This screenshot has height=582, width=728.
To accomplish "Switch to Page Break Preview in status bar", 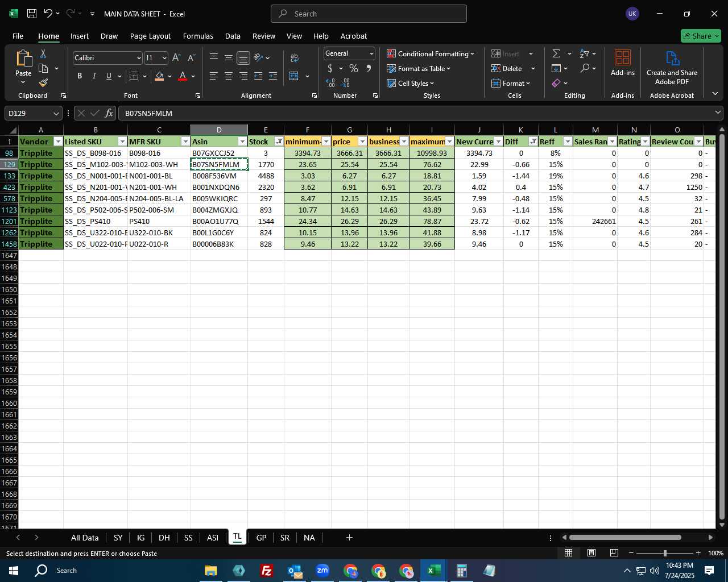I will point(614,553).
